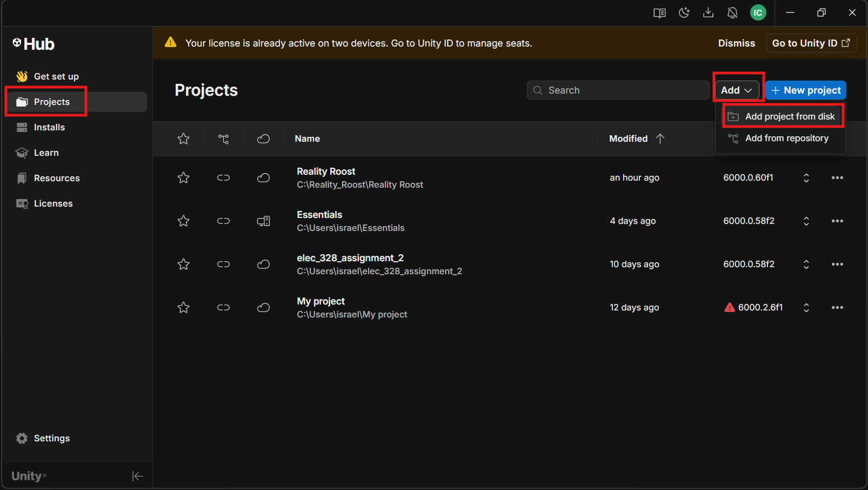Expand the Add dropdown button
Image resolution: width=868 pixels, height=490 pixels.
(736, 90)
